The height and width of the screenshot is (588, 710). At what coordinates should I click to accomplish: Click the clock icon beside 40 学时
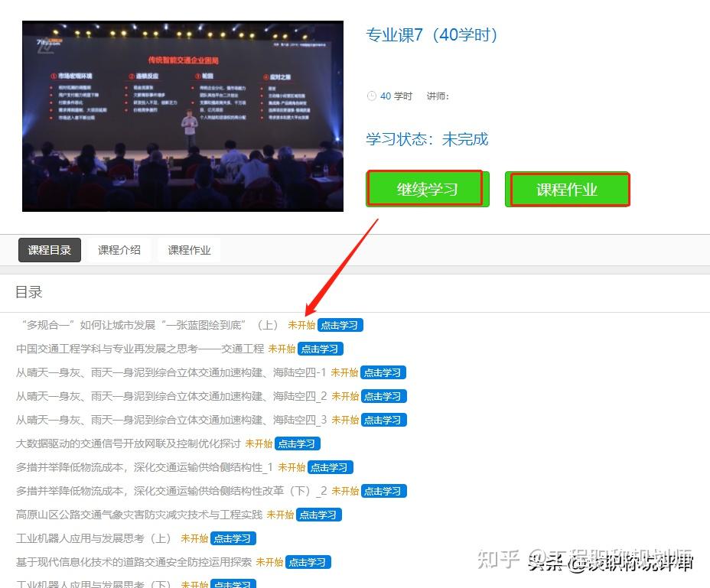[371, 96]
